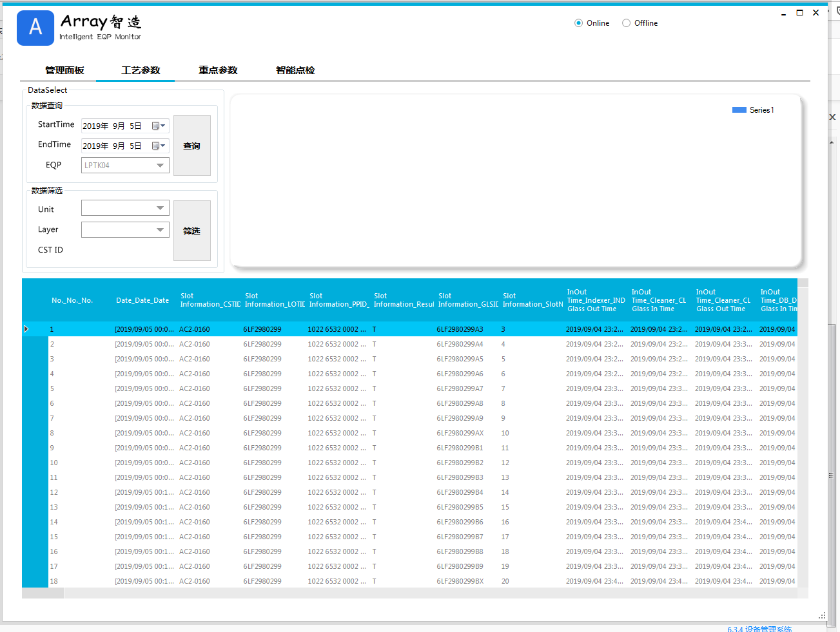The width and height of the screenshot is (840, 632).
Task: Go to the 智能点检 tab
Action: coord(295,70)
